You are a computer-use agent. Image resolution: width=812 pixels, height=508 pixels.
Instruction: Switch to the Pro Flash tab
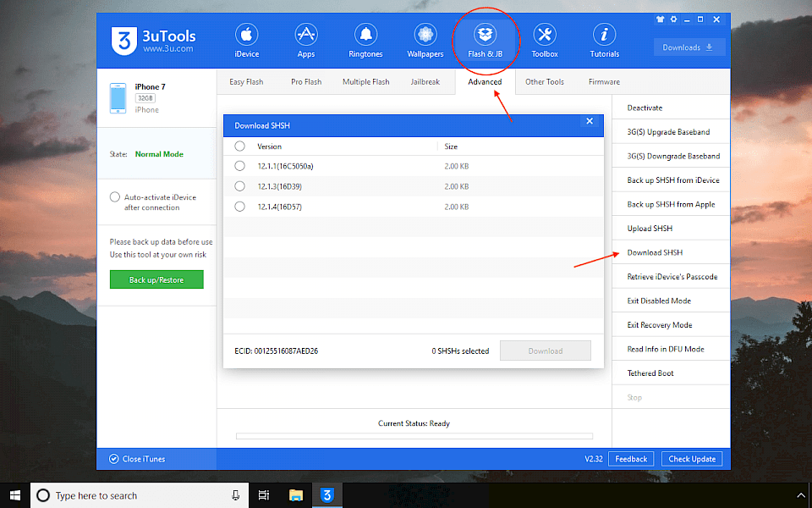(x=306, y=82)
